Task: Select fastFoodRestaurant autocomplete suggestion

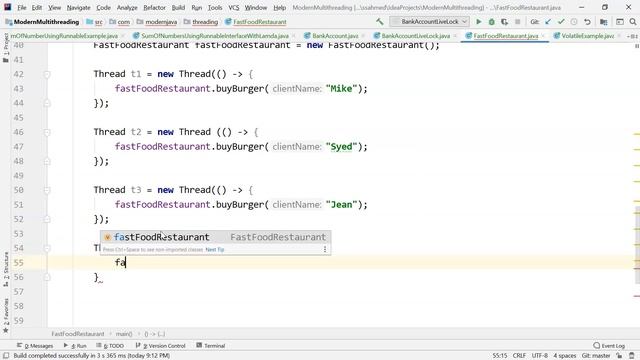Action: (216, 237)
